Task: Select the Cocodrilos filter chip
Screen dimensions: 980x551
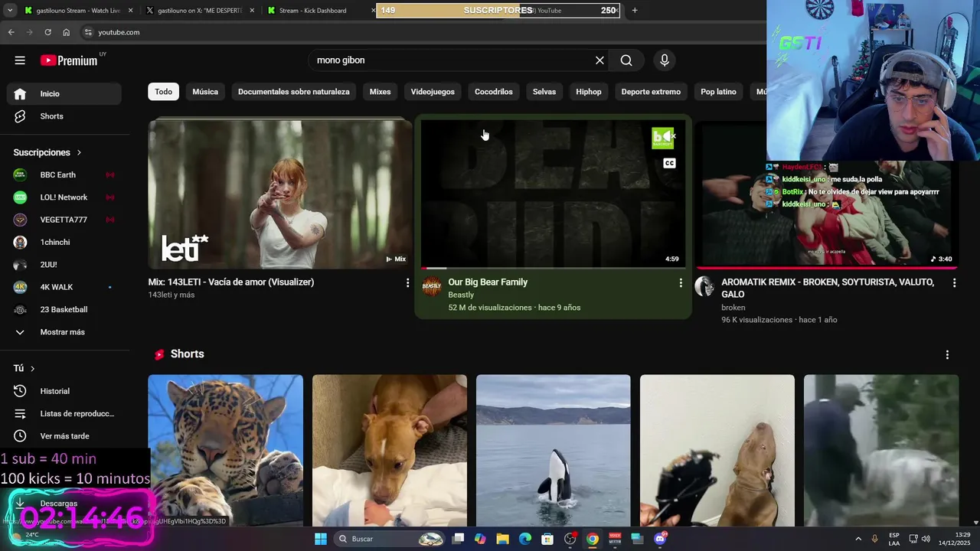Action: pyautogui.click(x=494, y=92)
